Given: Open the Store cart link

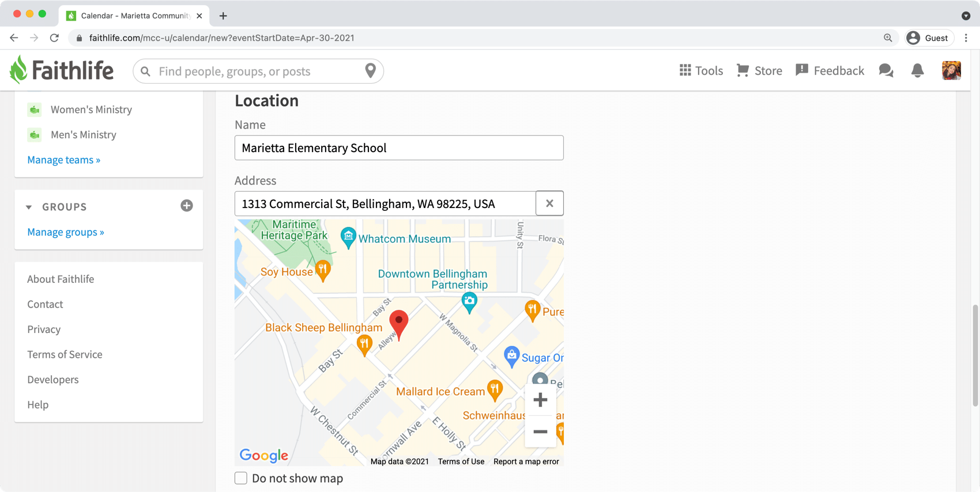Looking at the screenshot, I should pyautogui.click(x=759, y=70).
